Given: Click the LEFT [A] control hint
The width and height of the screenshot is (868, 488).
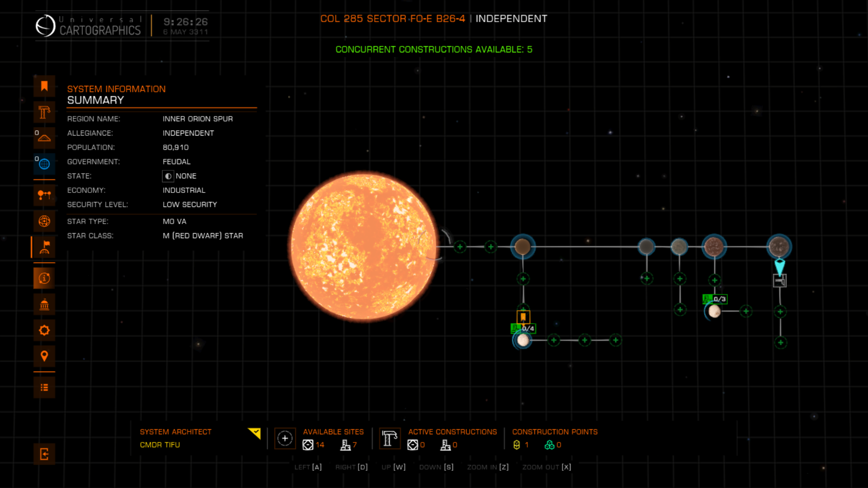Looking at the screenshot, I should pyautogui.click(x=308, y=467).
